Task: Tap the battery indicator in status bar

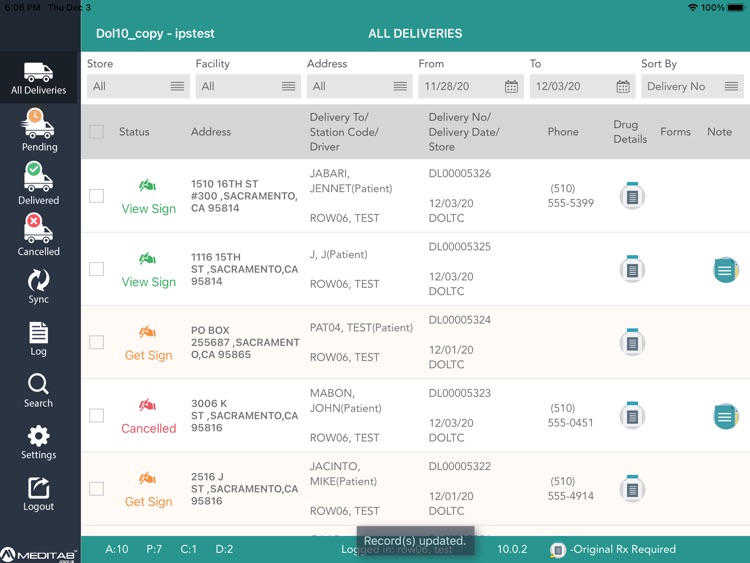Action: [x=737, y=8]
